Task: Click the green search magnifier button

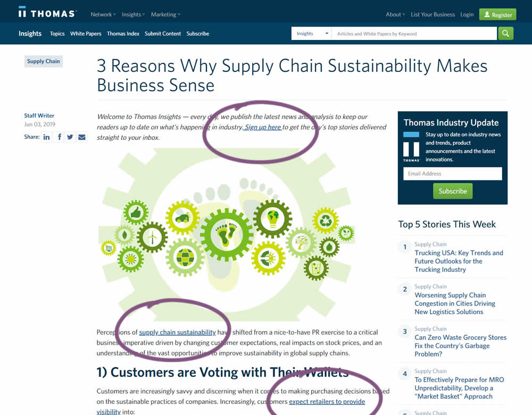Action: pyautogui.click(x=505, y=34)
